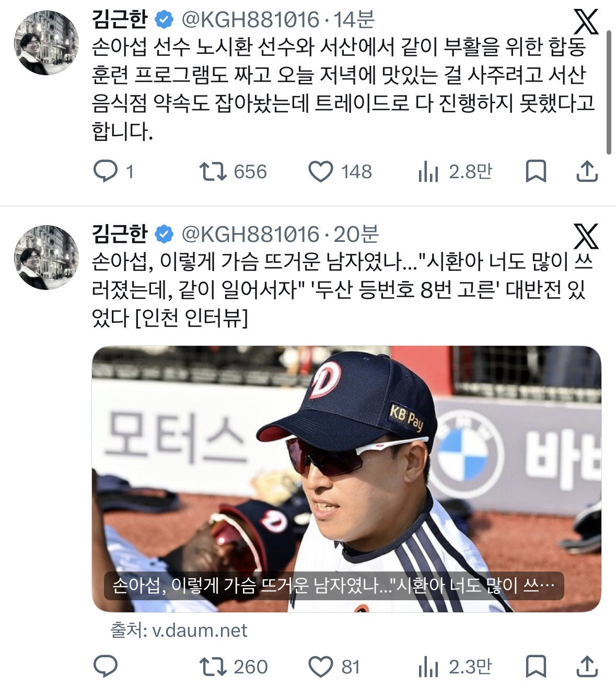Open 김근한 profile picture in first tweet
The width and height of the screenshot is (616, 699).
click(x=47, y=42)
